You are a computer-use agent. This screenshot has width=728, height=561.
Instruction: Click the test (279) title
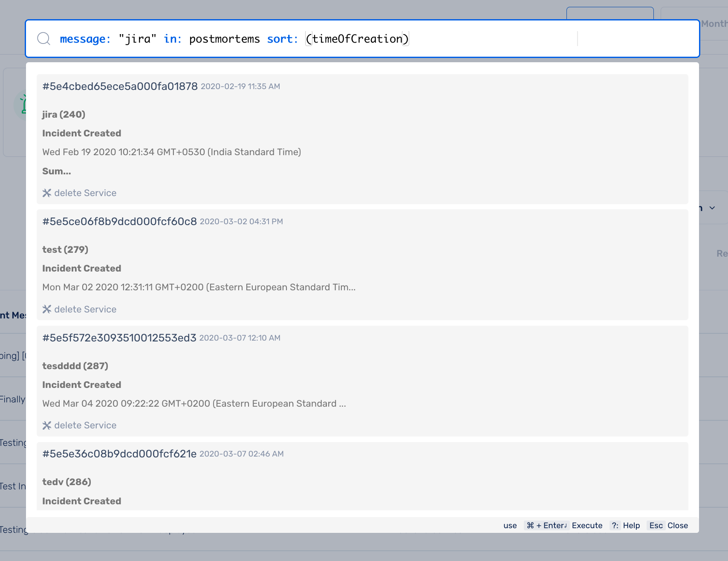point(65,249)
